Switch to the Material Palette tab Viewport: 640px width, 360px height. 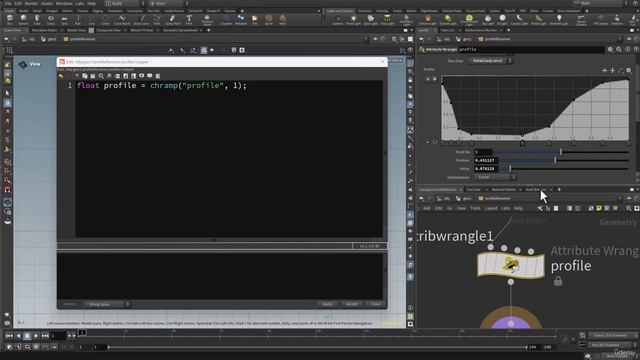pyautogui.click(x=504, y=189)
